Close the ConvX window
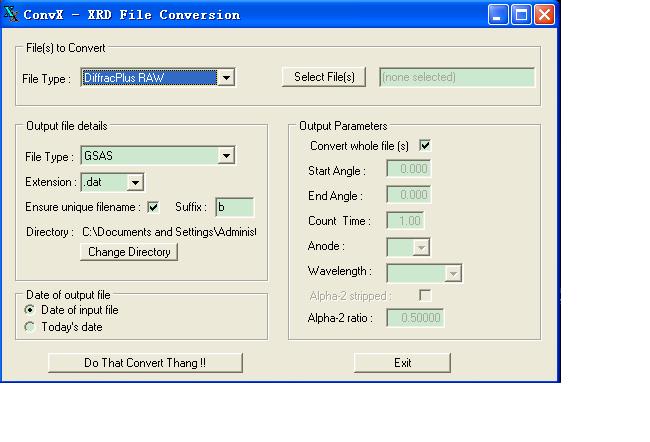This screenshot has width=650, height=442. click(x=544, y=15)
